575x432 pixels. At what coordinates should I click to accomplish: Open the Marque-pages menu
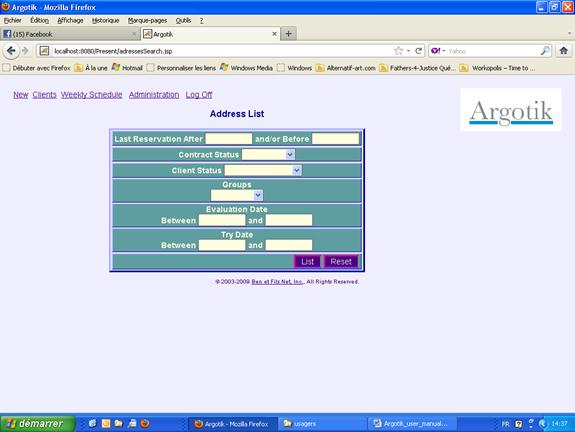147,21
